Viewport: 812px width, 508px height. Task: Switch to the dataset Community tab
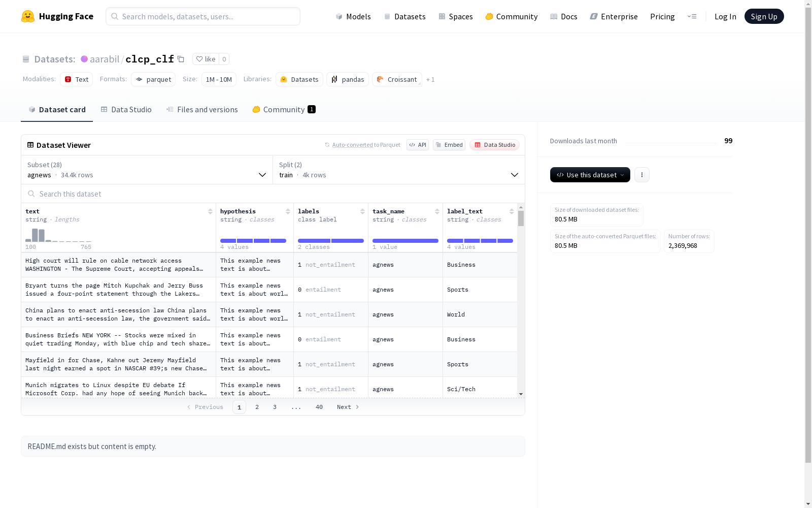pos(284,110)
